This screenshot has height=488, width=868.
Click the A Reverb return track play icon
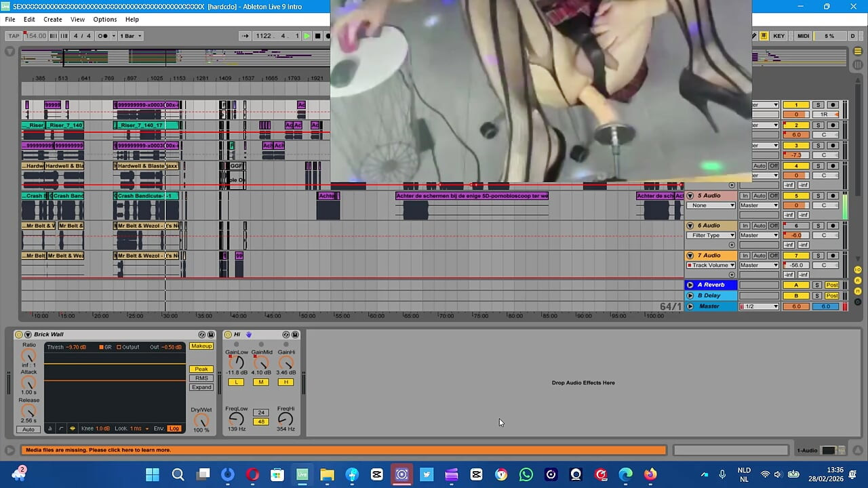click(x=690, y=285)
